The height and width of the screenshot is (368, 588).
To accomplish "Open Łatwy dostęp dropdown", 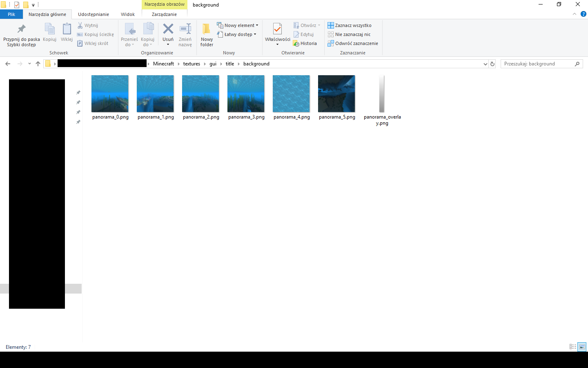I will click(237, 34).
